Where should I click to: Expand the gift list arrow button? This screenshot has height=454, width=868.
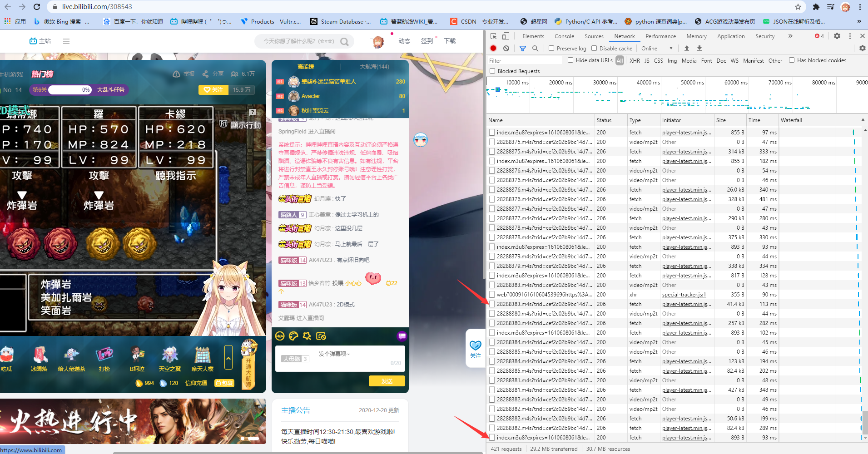coord(228,358)
